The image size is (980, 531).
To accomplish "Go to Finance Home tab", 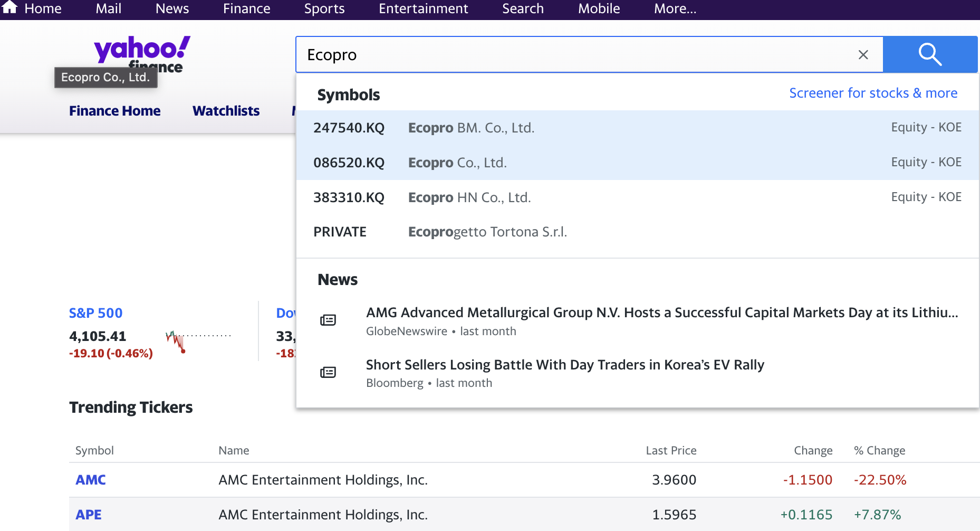I will [115, 111].
